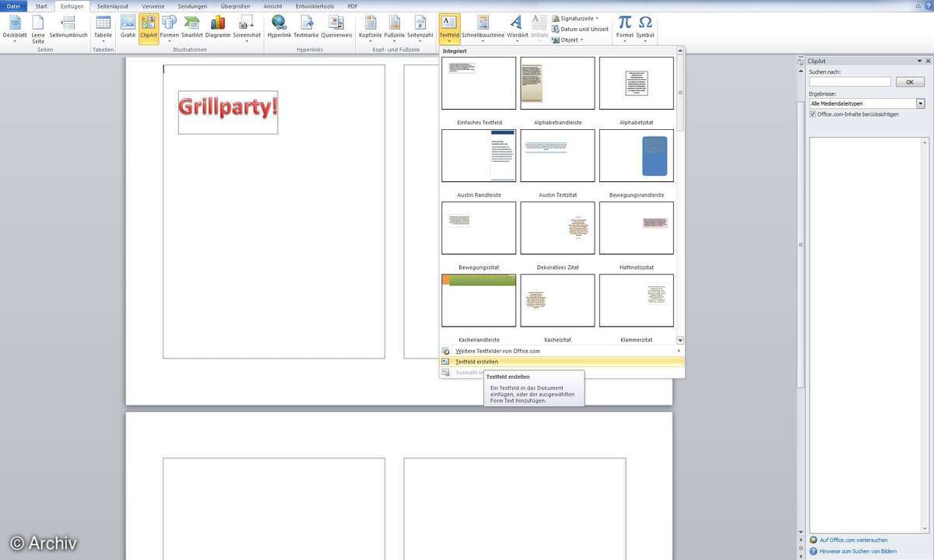Screen dimensions: 934x560
Task: Select Klammerzitat thumbnail
Action: [x=637, y=300]
